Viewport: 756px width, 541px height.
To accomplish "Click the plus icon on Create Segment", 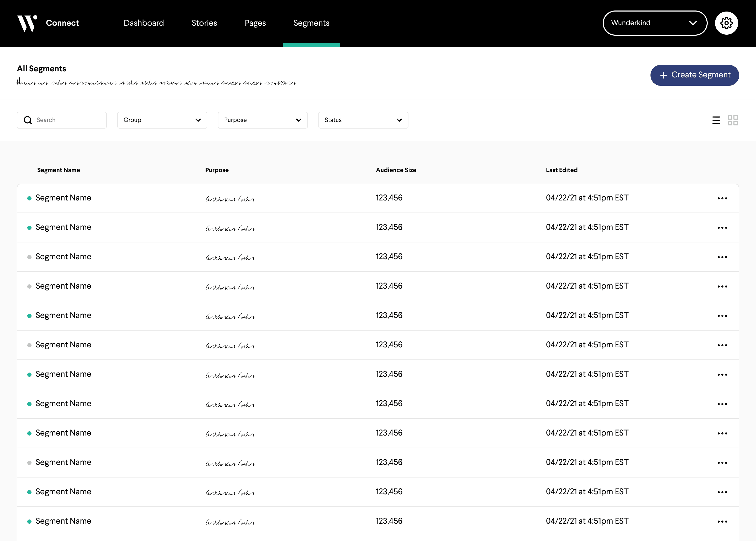I will click(x=663, y=75).
